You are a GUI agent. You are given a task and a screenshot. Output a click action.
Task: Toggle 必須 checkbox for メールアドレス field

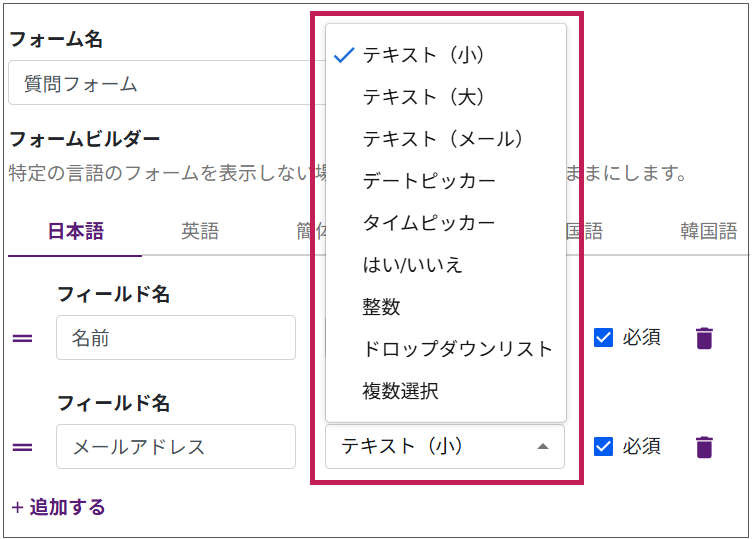pyautogui.click(x=603, y=446)
